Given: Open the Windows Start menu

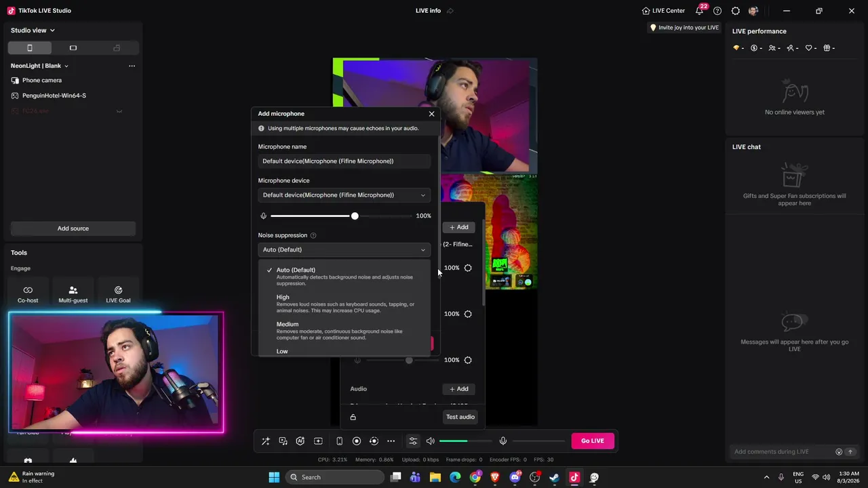Looking at the screenshot, I should 274,477.
